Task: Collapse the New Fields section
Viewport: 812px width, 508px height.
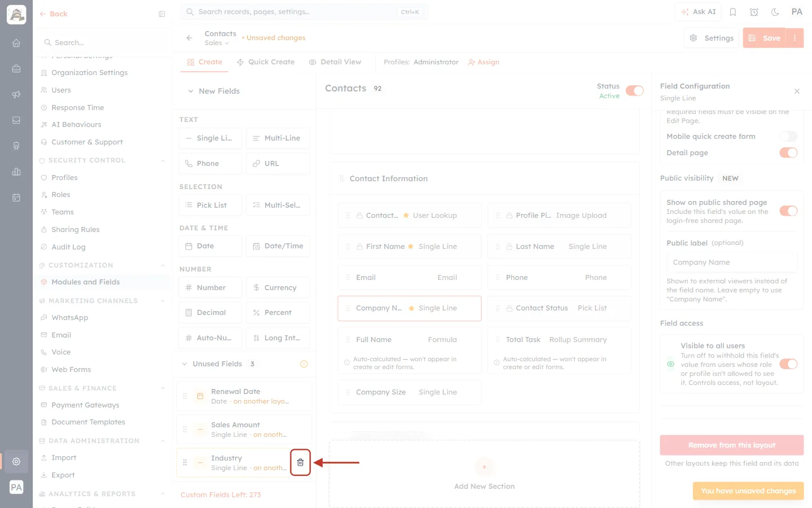Action: click(191, 91)
